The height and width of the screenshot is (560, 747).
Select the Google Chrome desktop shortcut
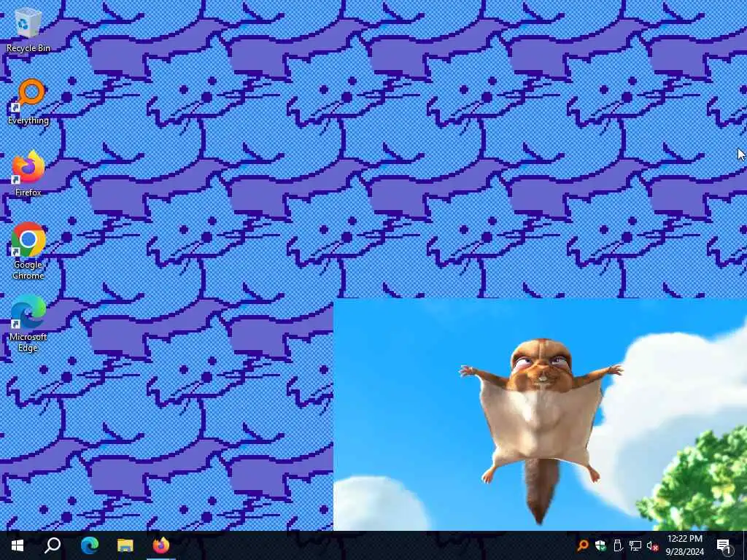28,251
